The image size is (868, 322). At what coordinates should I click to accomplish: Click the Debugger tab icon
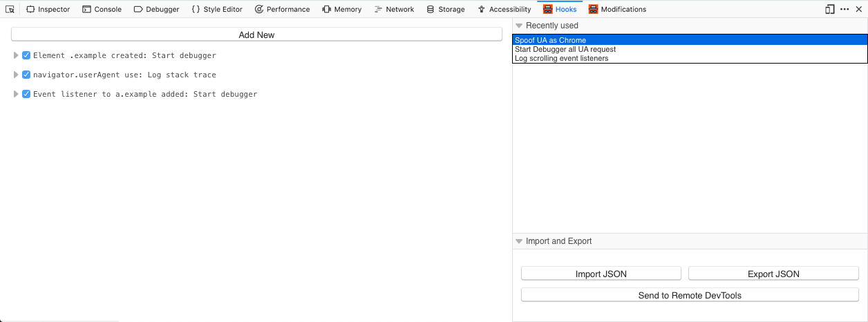tap(138, 9)
